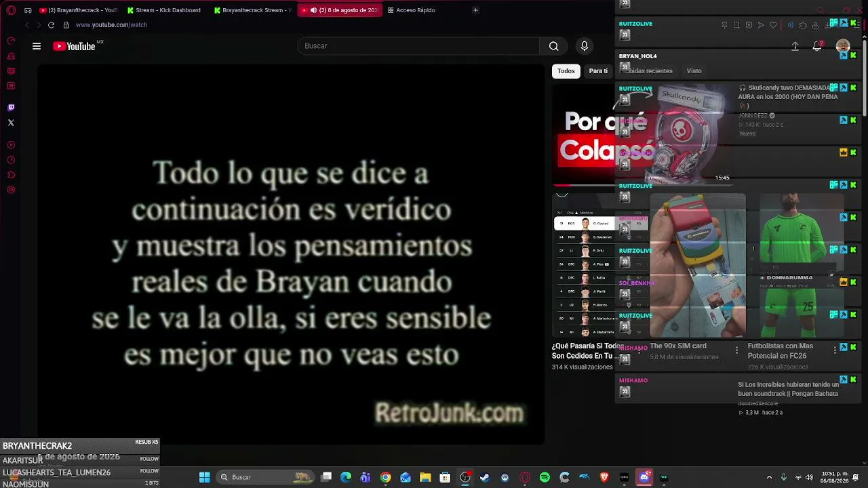
Task: Open The 90x SIM card video title
Action: click(x=678, y=346)
